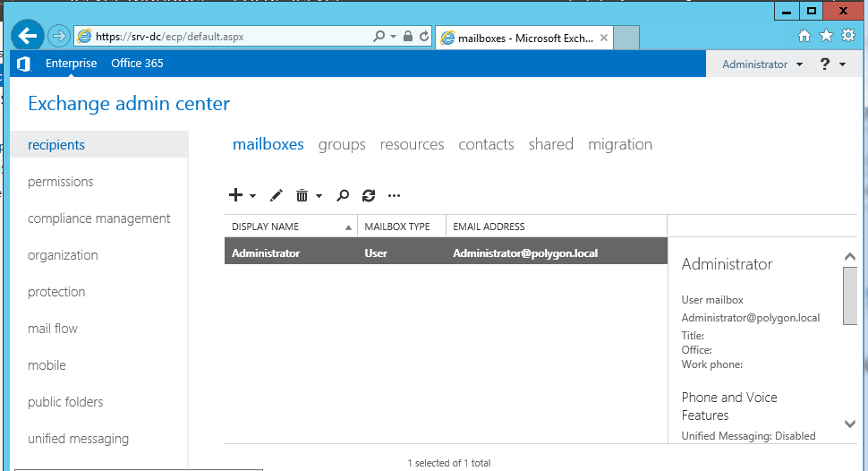
Task: Open mobile section
Action: (x=47, y=365)
